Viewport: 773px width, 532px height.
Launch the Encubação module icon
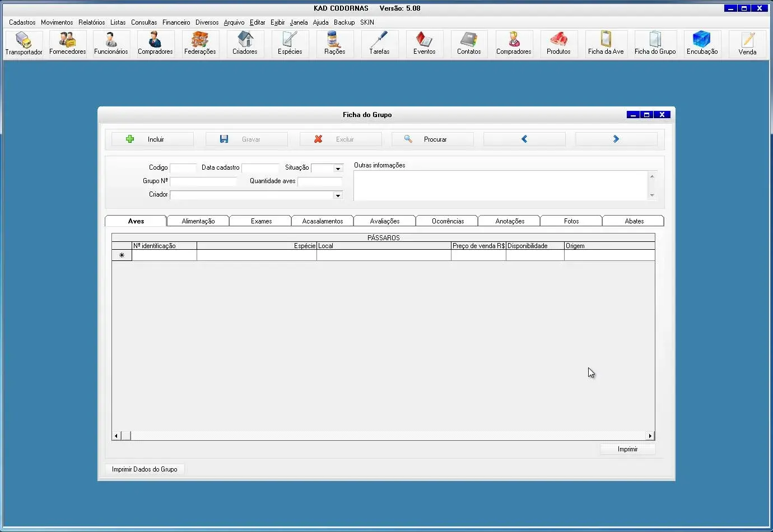point(702,44)
